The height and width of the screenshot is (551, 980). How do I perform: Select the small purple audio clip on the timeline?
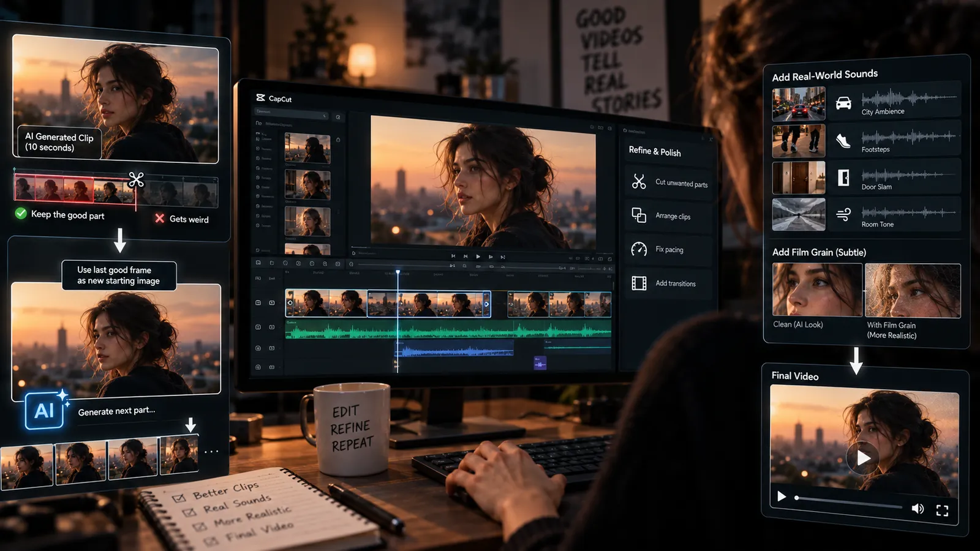tap(540, 364)
